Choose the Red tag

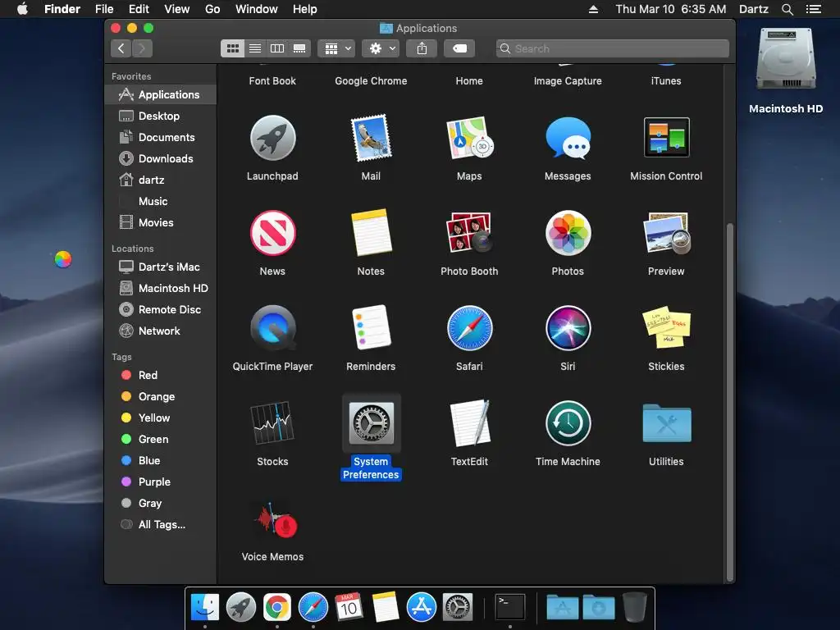coord(161,375)
